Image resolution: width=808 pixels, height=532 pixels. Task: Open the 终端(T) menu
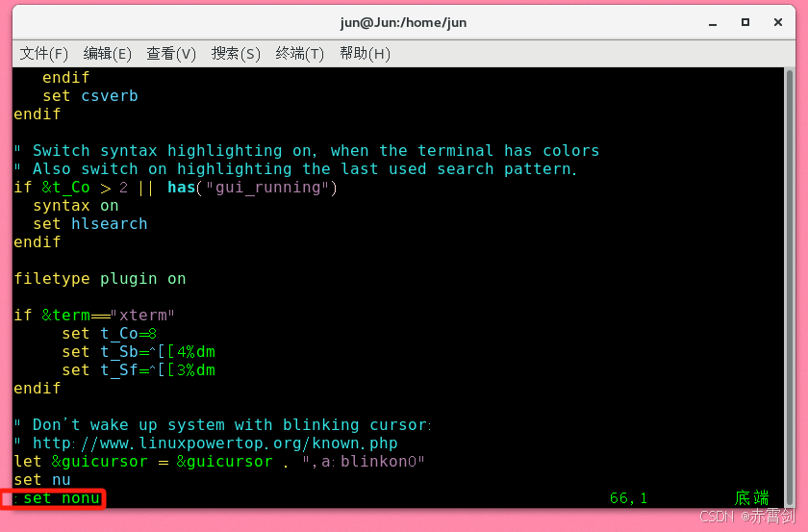click(300, 54)
